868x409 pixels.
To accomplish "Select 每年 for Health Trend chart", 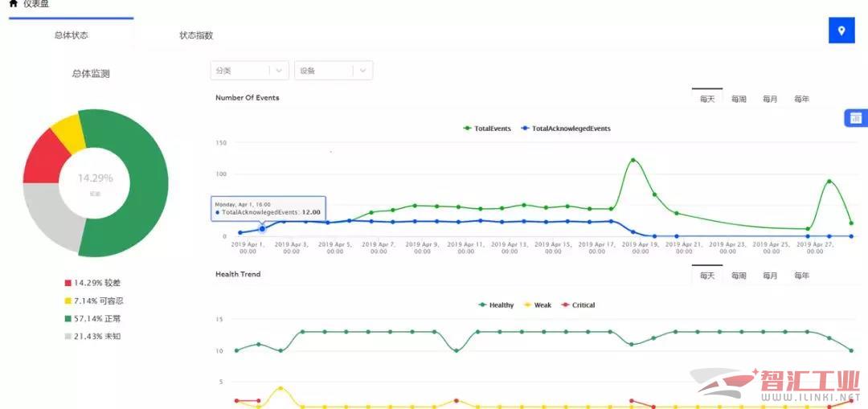I will (x=801, y=276).
